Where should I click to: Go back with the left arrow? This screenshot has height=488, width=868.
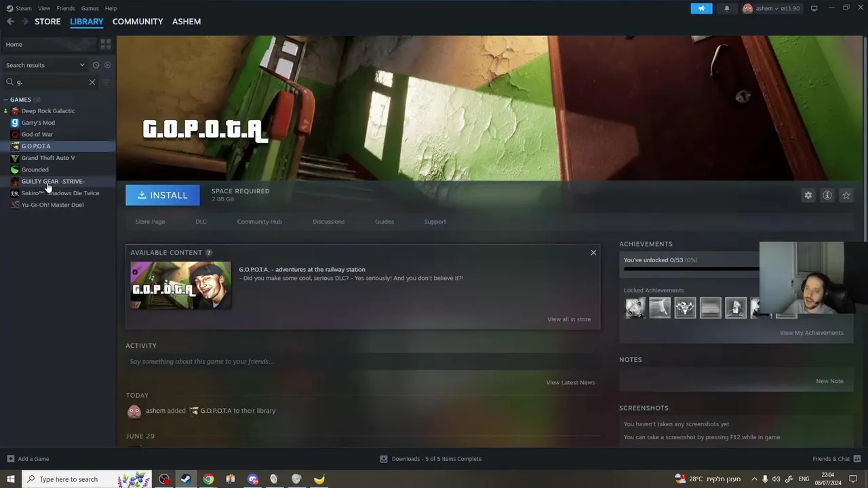pyautogui.click(x=10, y=22)
